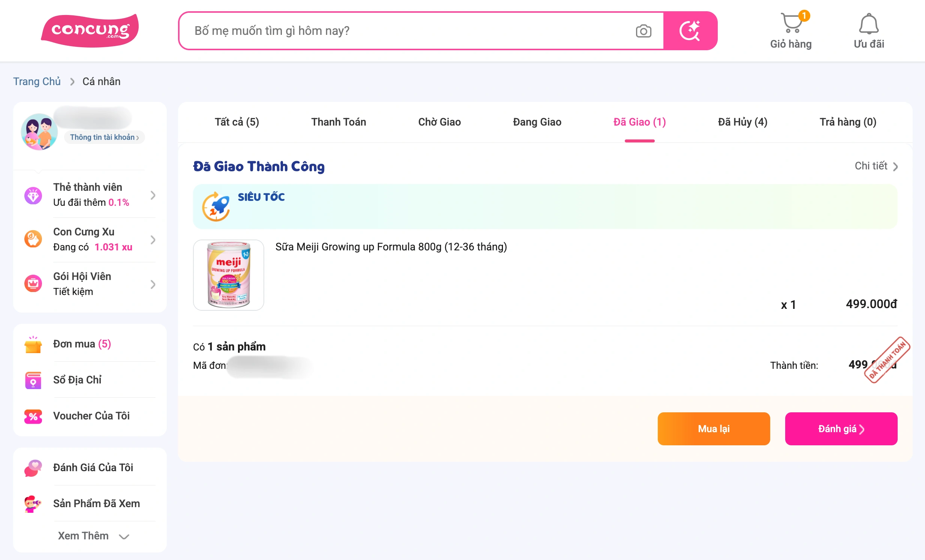
Task: Select the Đã Giao (1) tab
Action: 640,122
